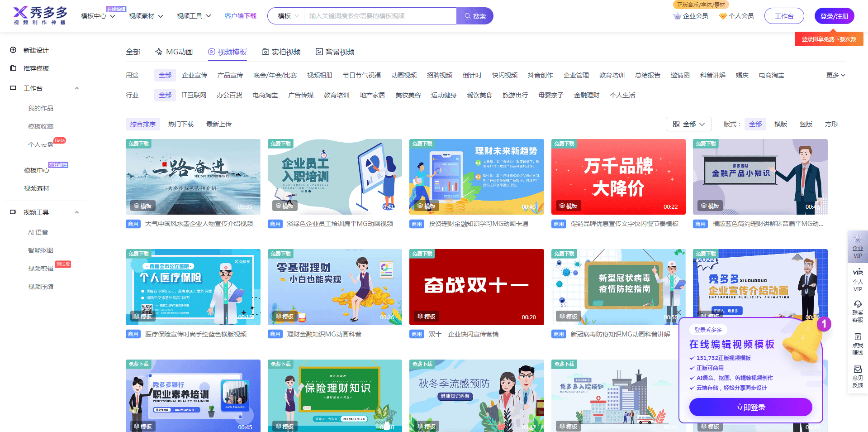This screenshot has width=868, height=432.
Task: Click the 点我赚钱 icon on right rail
Action: coord(857,337)
